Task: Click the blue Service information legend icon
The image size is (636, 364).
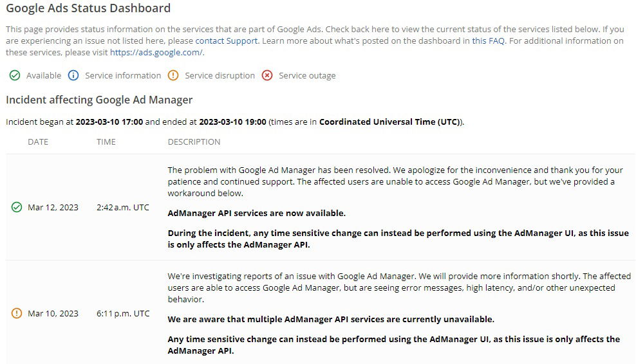Action: click(73, 75)
